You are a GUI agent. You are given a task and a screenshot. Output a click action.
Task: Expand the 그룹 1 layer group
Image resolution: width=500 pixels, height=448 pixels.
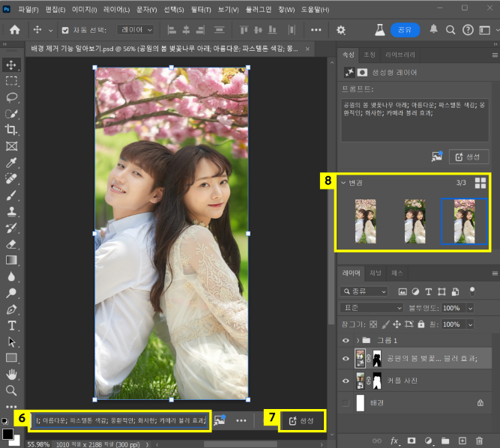click(358, 340)
